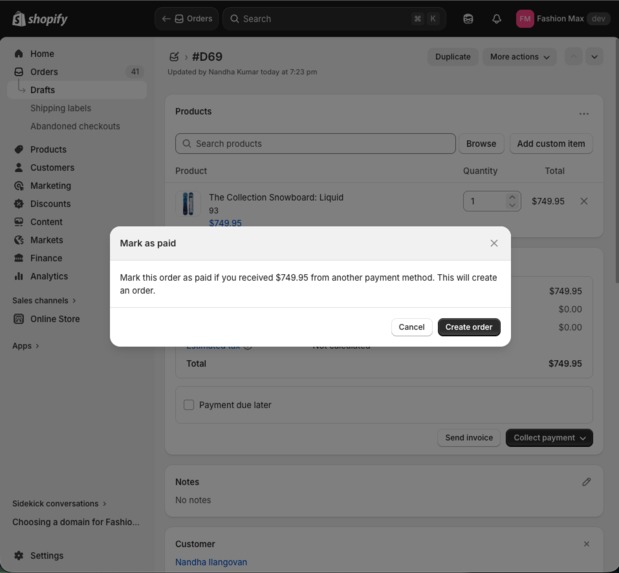Click the Markets globe icon
Image resolution: width=619 pixels, height=573 pixels.
pos(19,240)
